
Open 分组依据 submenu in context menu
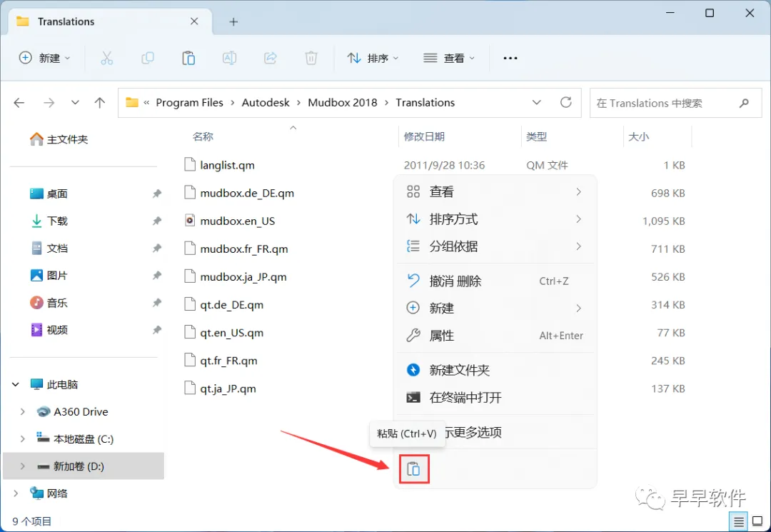pos(495,246)
